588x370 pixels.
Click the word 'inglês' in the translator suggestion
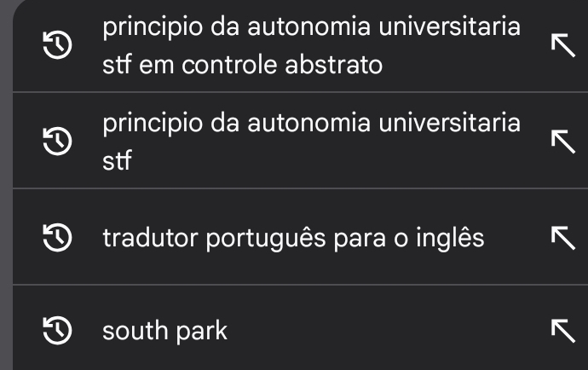(x=450, y=239)
